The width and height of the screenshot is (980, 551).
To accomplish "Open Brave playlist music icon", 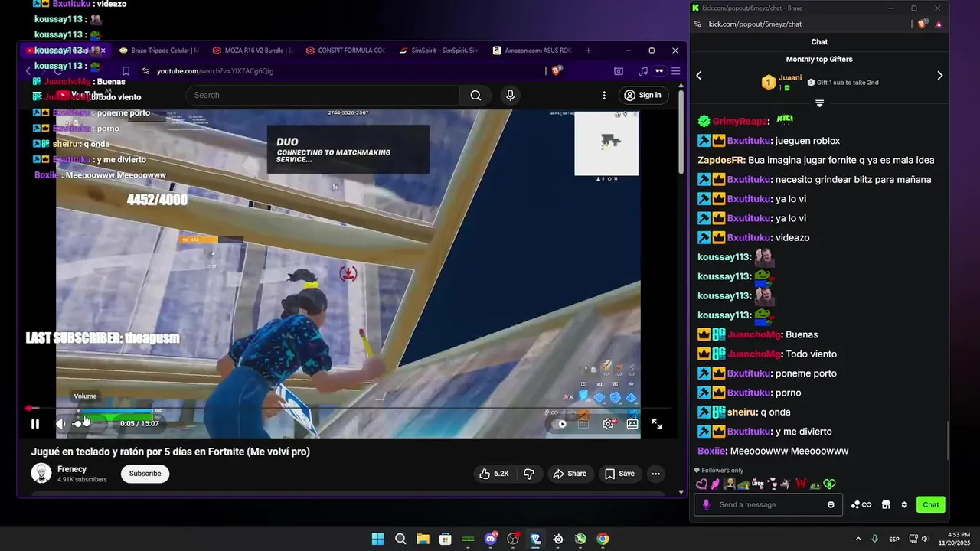I will (x=642, y=71).
